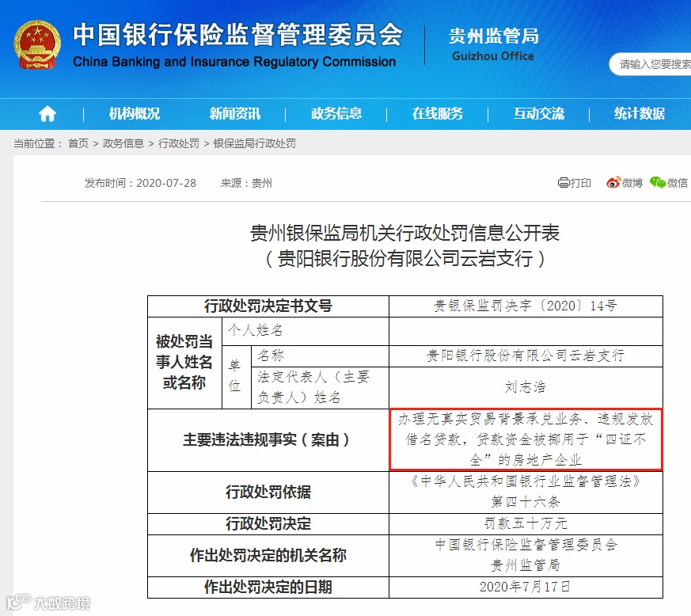Click the heading 贵州银保监局机关行政处罚信息公开表
691x616 pixels.
click(x=405, y=233)
